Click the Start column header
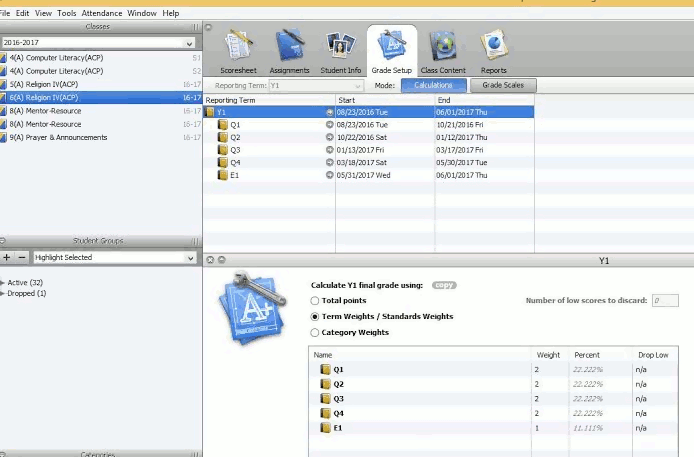Image resolution: width=694 pixels, height=457 pixels. 385,100
